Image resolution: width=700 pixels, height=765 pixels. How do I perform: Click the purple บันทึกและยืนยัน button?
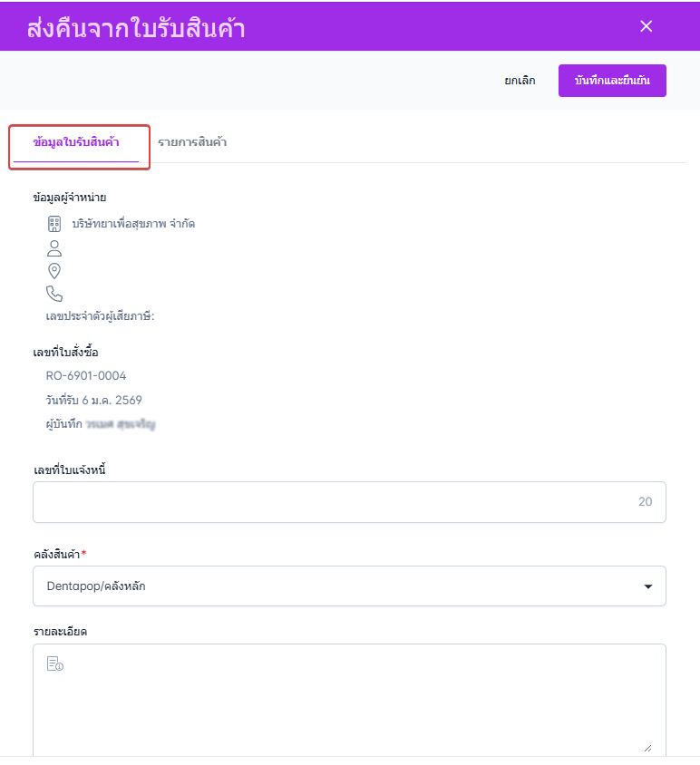point(612,81)
